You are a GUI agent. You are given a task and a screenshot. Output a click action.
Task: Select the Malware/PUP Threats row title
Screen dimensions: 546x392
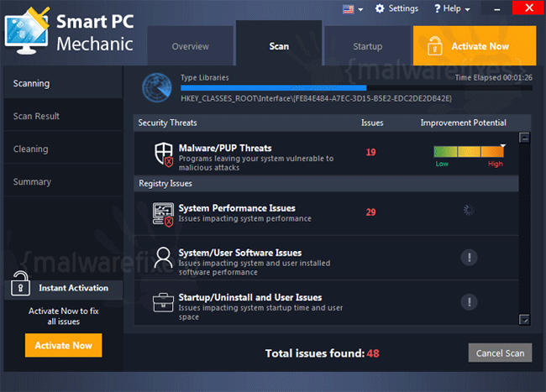tap(225, 149)
